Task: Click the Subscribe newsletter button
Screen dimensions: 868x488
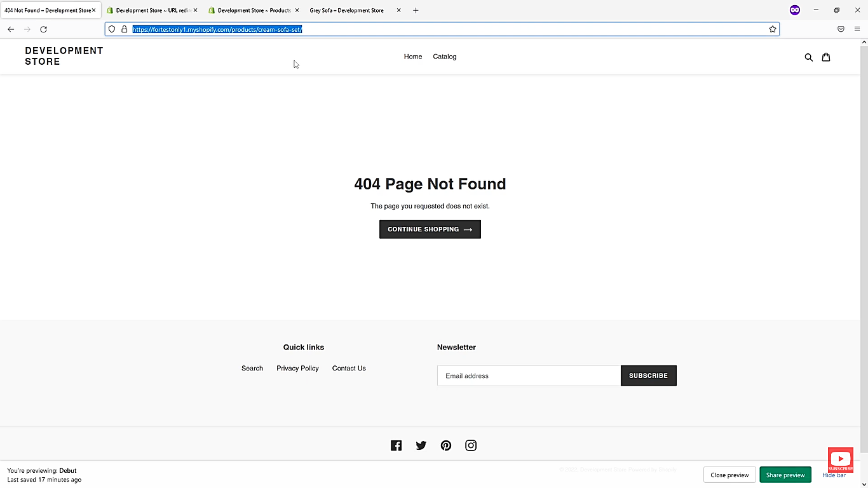Action: [649, 376]
